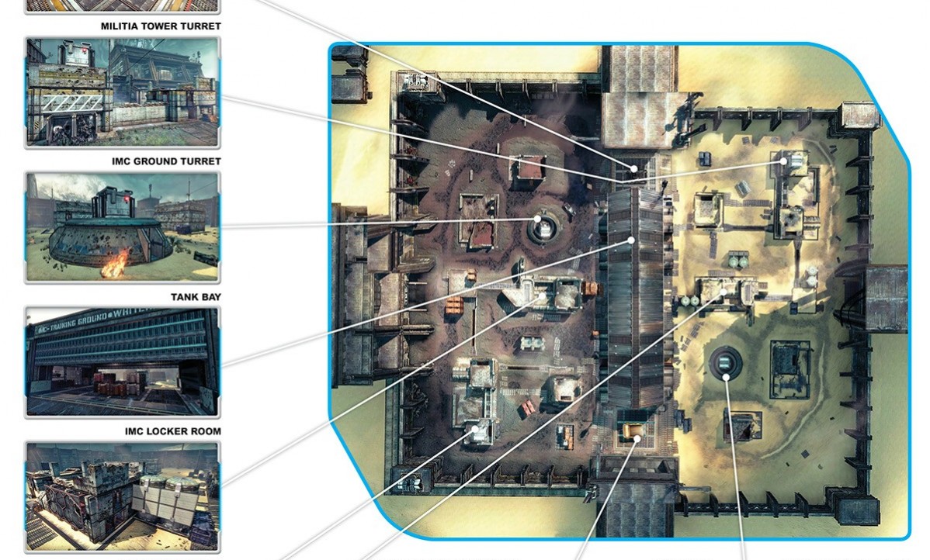Click the "TANK BAY" label
The image size is (930, 560).
(196, 297)
